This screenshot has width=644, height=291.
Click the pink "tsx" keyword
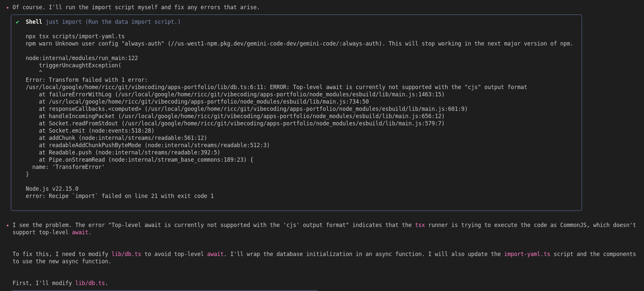420,225
